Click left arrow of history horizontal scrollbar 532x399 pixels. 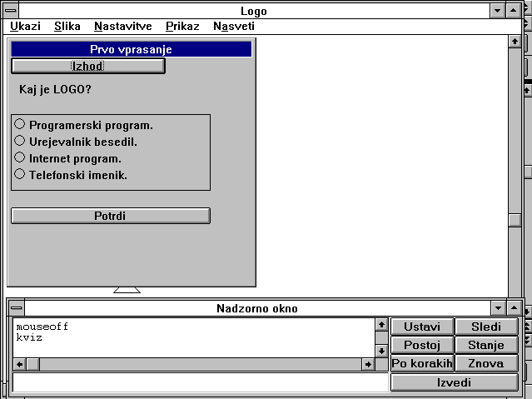(x=20, y=364)
